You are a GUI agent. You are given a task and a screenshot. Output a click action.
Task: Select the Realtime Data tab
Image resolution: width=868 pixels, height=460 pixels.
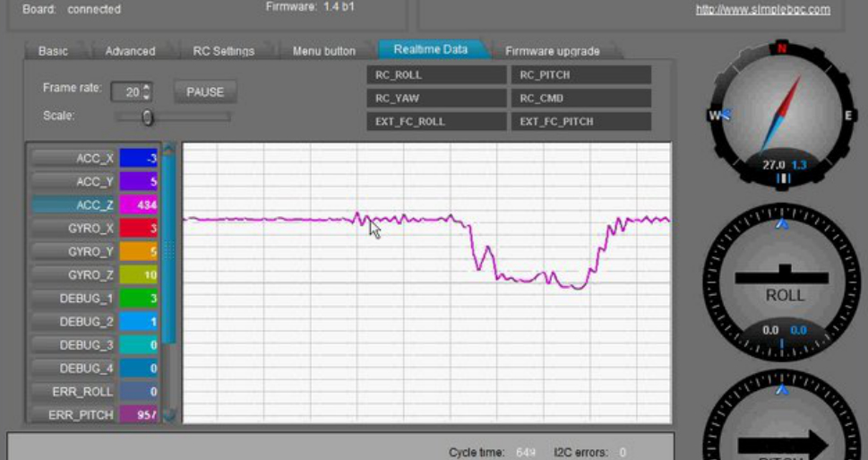pyautogui.click(x=431, y=49)
